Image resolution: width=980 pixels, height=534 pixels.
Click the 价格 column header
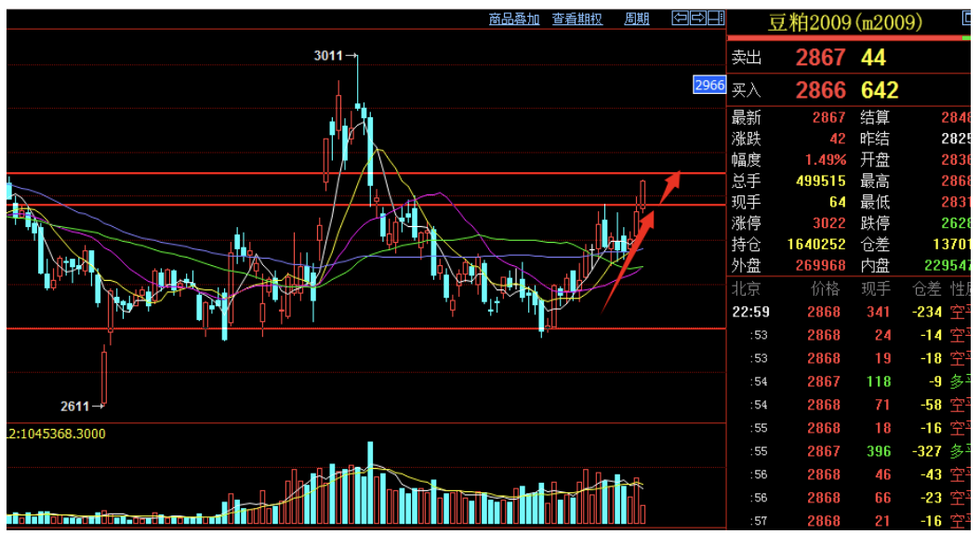[824, 288]
